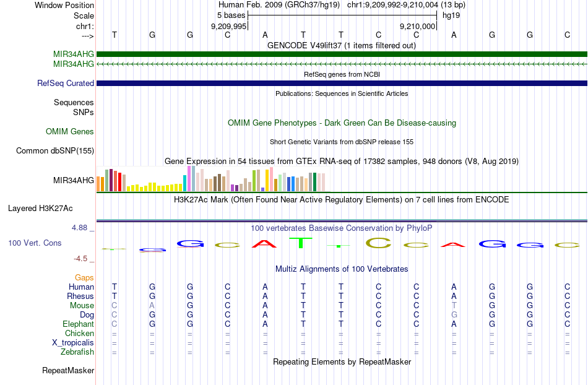
Task: Click the MIR34AHG intron arrow line
Action: click(x=342, y=64)
